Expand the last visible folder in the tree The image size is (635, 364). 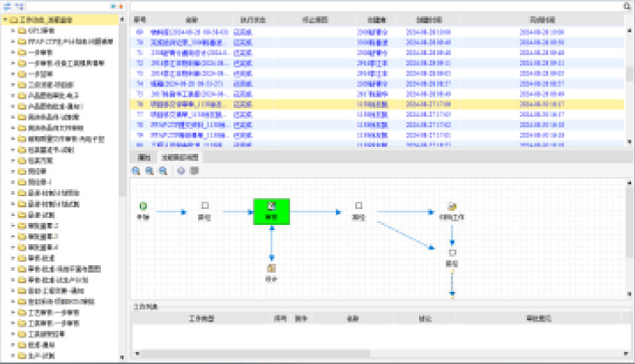(13, 356)
